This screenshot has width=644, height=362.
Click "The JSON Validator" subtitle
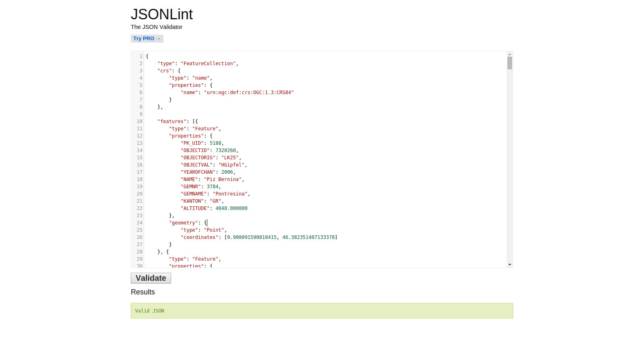click(x=157, y=27)
